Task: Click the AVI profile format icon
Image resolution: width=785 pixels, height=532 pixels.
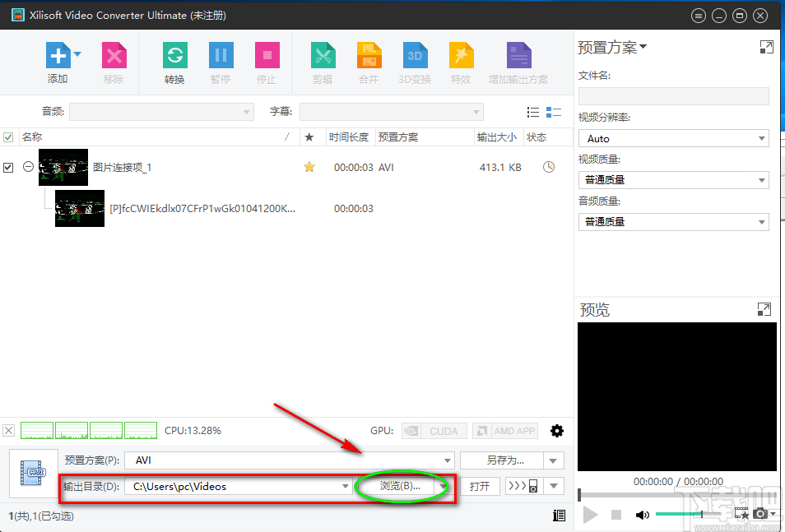Action: 34,474
